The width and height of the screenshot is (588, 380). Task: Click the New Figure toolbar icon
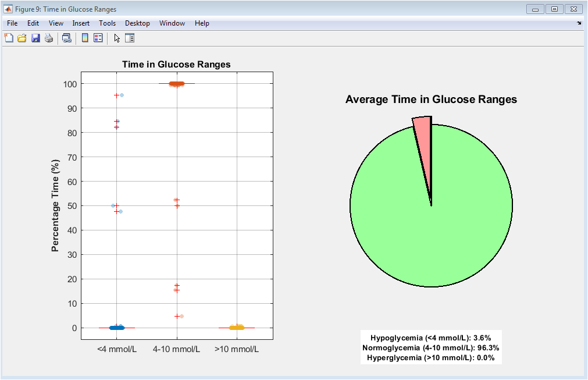click(x=9, y=38)
